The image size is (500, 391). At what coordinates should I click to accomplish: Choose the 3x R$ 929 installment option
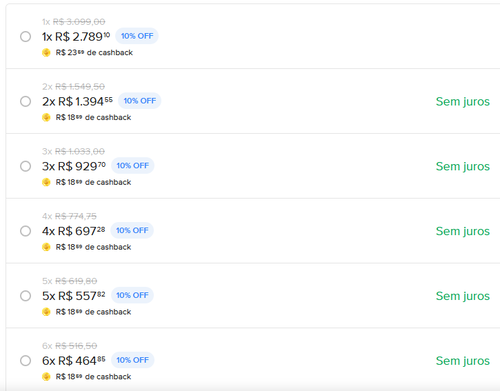pyautogui.click(x=25, y=166)
